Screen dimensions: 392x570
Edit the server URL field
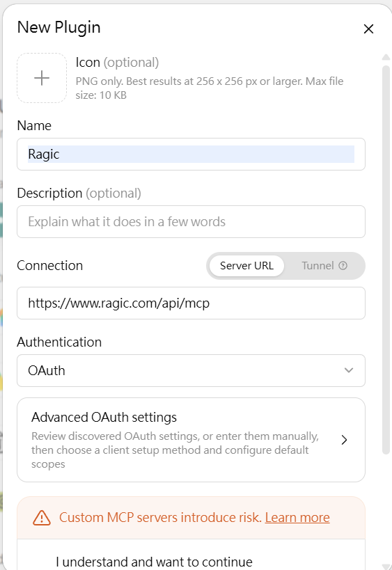point(191,303)
